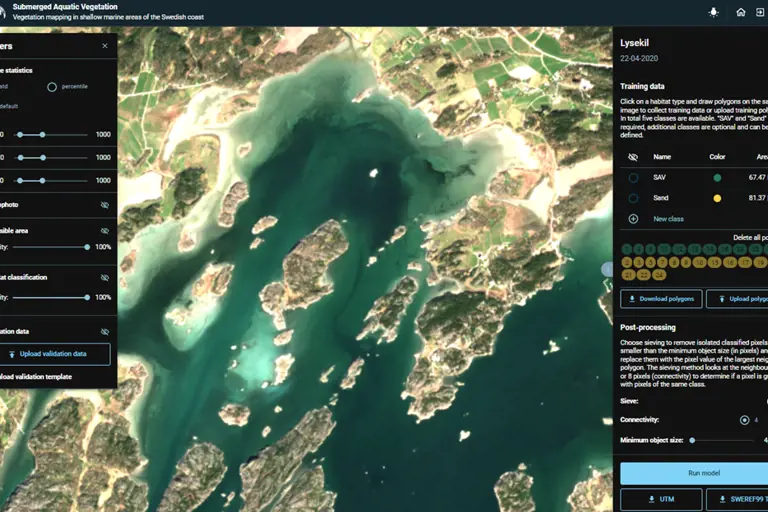Click the 'Color' column header
Screen dimensions: 768x512
[717, 157]
